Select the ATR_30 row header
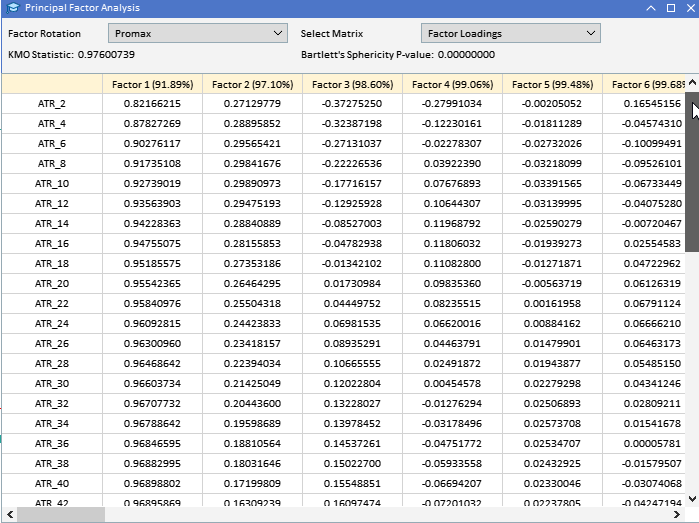 pyautogui.click(x=52, y=383)
